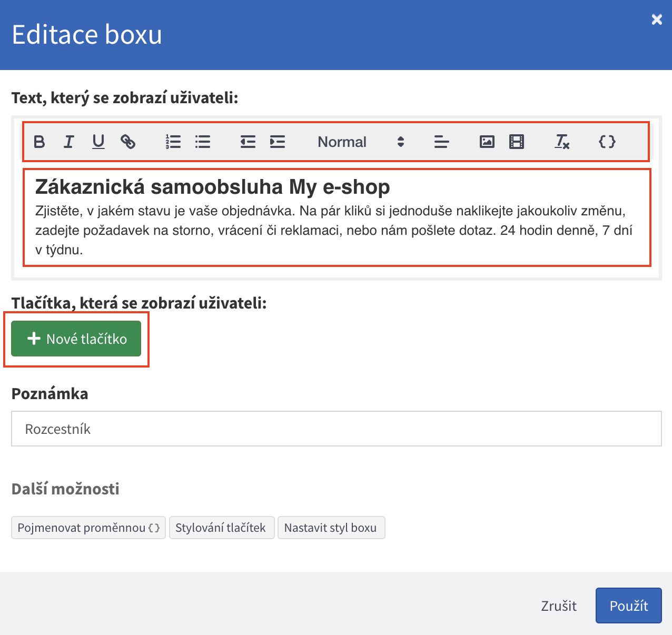Insert a hyperlink via link icon
Screen dimensions: 672x635
128,142
